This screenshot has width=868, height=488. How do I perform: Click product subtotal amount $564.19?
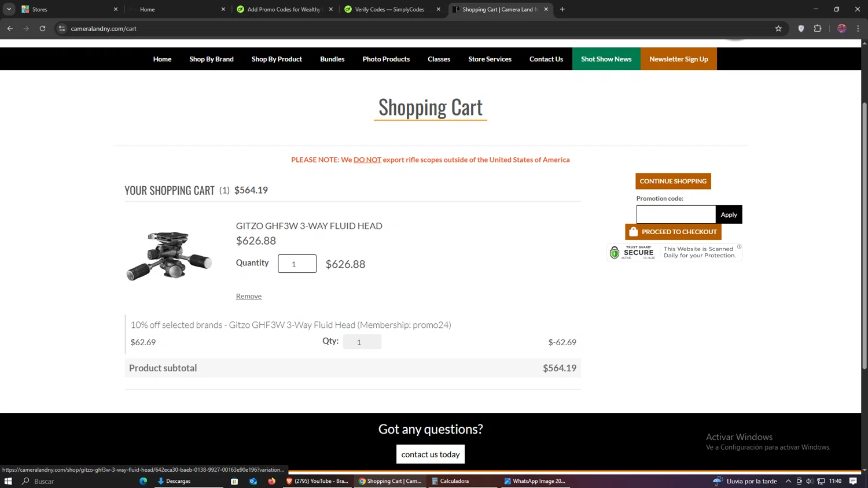click(560, 368)
